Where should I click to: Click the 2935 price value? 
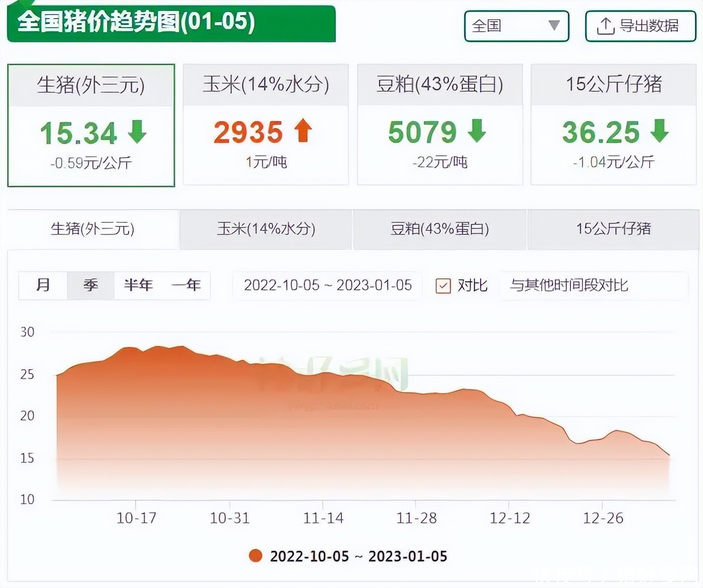pyautogui.click(x=248, y=132)
